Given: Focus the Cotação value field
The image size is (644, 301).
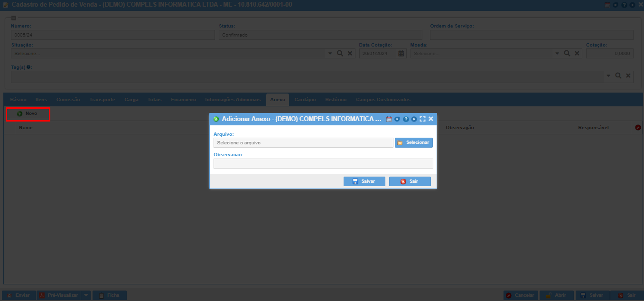Looking at the screenshot, I should [x=609, y=54].
